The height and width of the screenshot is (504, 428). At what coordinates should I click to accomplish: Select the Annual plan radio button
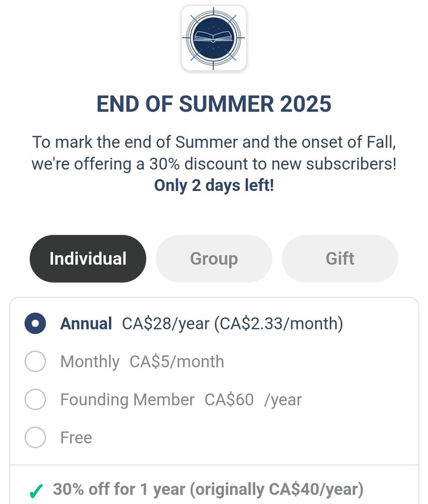pos(35,324)
